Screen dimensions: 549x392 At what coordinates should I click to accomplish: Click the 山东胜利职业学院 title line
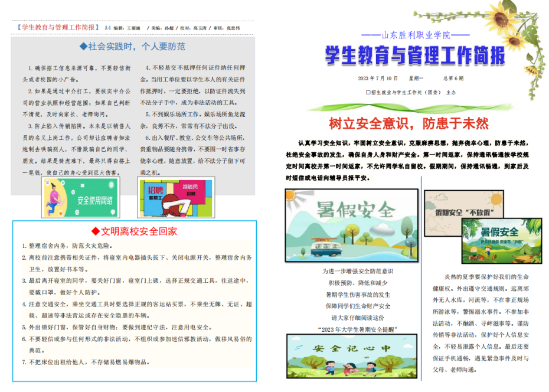(415, 35)
